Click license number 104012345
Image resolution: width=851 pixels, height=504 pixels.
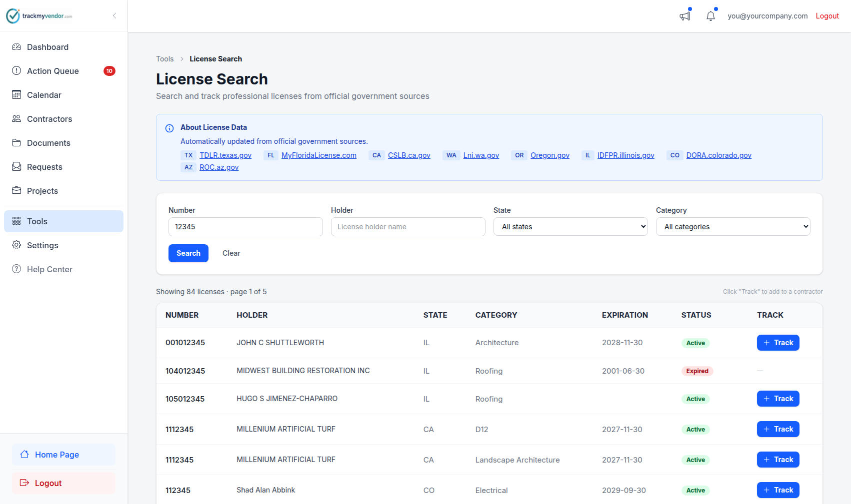(x=185, y=371)
